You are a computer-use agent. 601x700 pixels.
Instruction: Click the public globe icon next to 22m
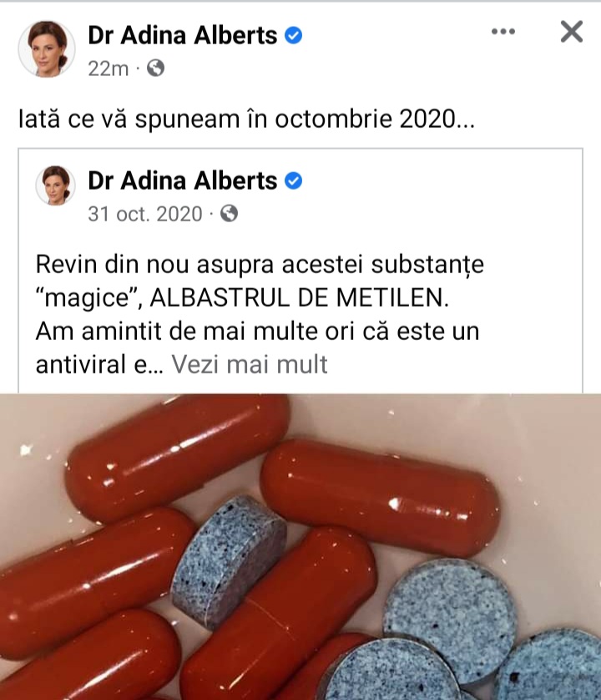(155, 68)
